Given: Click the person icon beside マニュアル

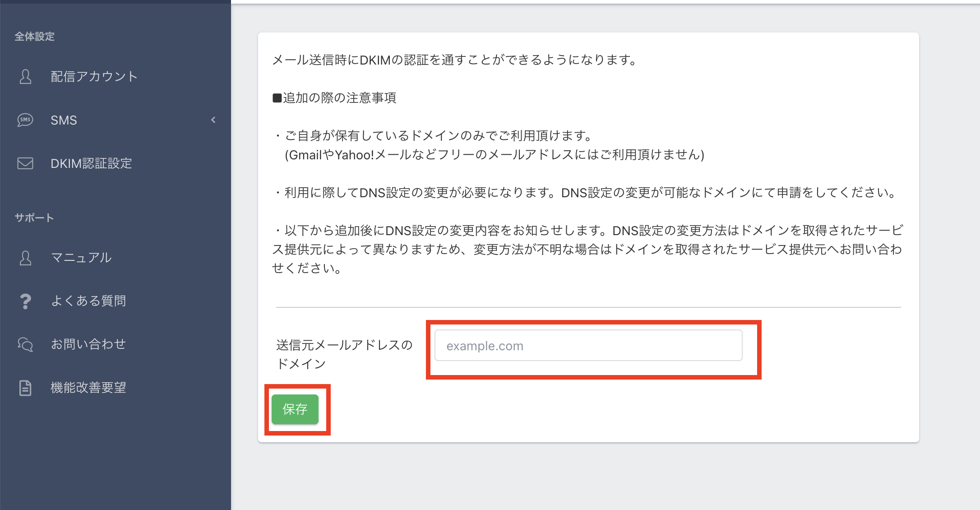Looking at the screenshot, I should tap(25, 258).
